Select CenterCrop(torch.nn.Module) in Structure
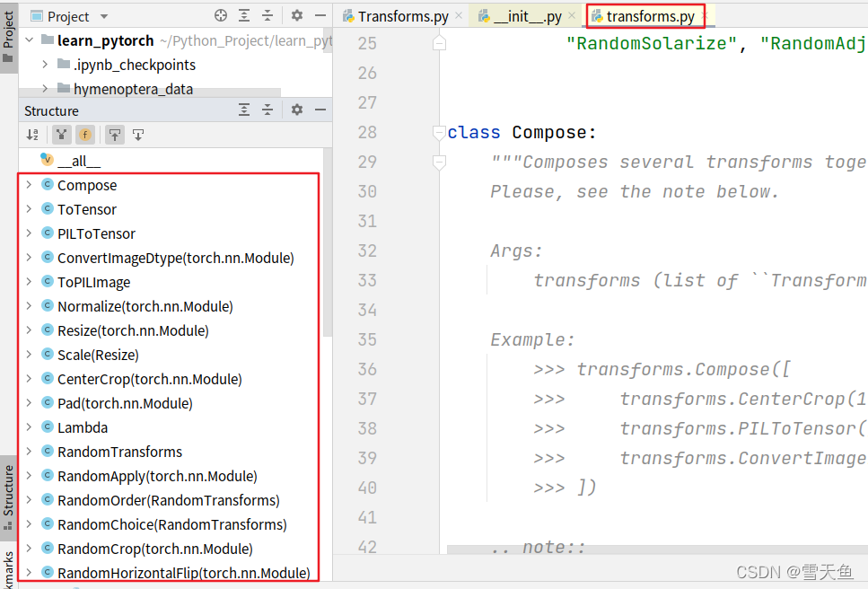This screenshot has height=589, width=868. [x=150, y=380]
